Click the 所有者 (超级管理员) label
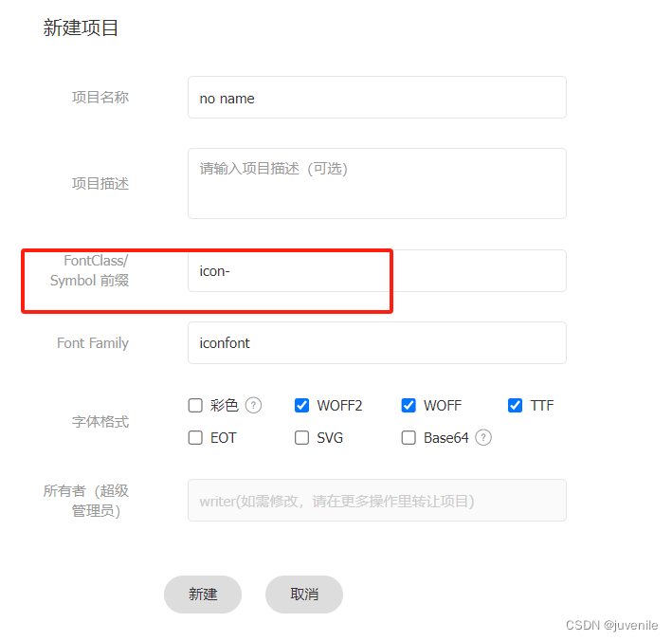This screenshot has height=641, width=672. tap(86, 501)
